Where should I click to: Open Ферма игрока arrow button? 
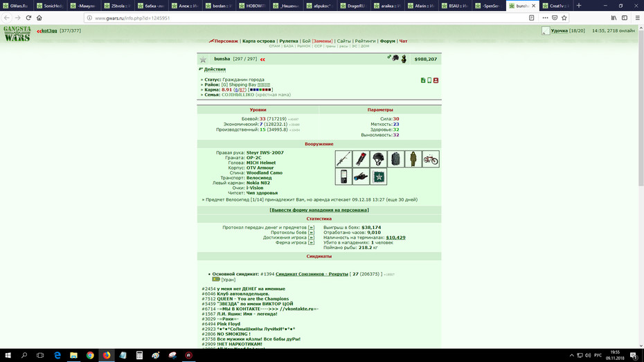(x=311, y=242)
